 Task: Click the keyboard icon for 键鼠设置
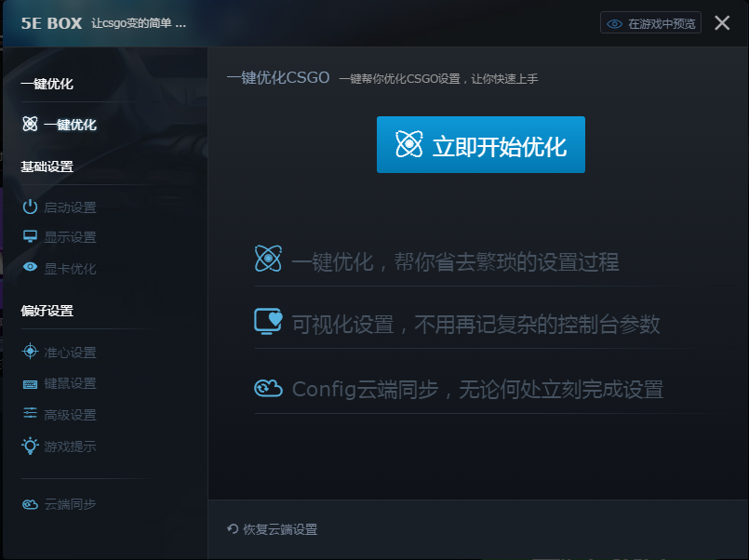(x=30, y=383)
